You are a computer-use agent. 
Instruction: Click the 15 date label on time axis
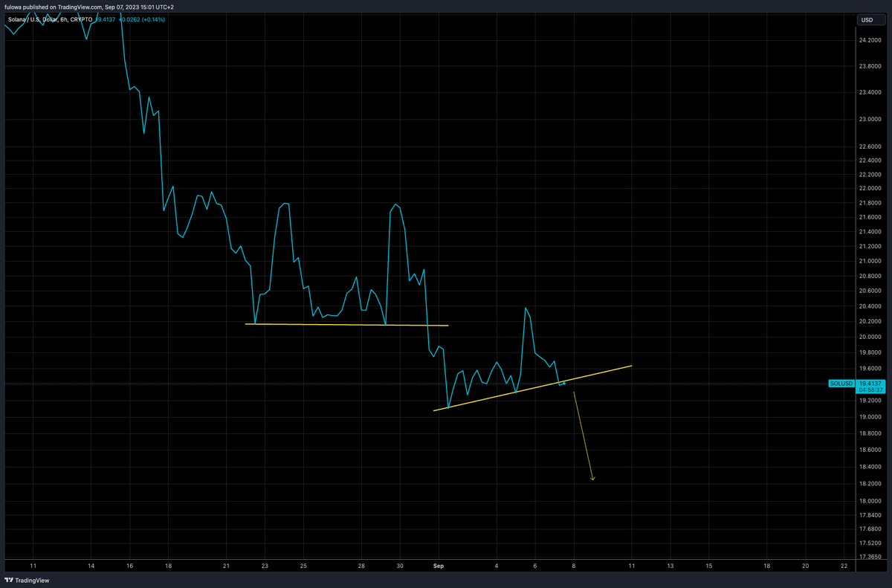(x=709, y=566)
